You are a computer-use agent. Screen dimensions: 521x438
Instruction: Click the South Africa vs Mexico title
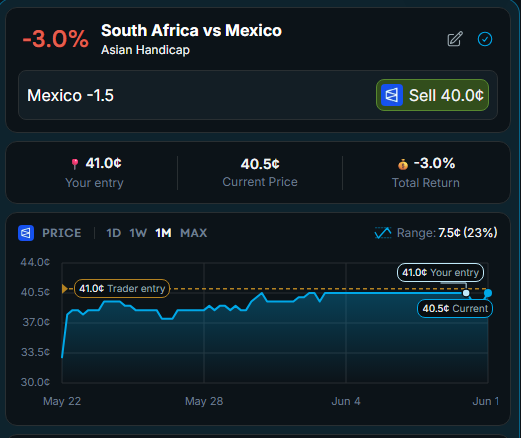coord(191,30)
